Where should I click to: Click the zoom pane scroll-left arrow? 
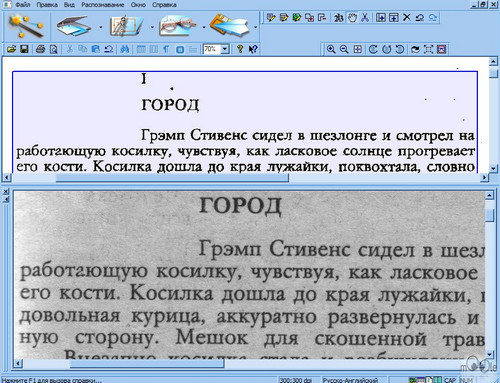(x=18, y=363)
